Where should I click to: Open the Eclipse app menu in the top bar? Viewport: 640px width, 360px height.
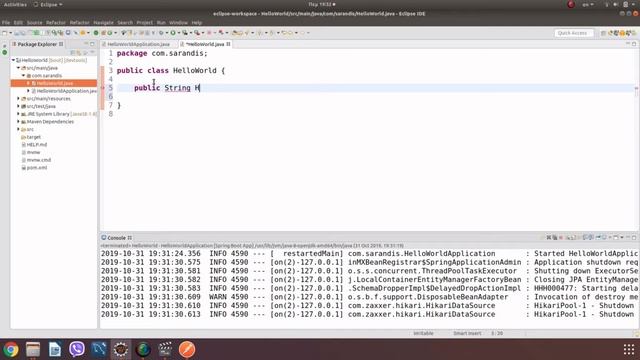coord(48,4)
